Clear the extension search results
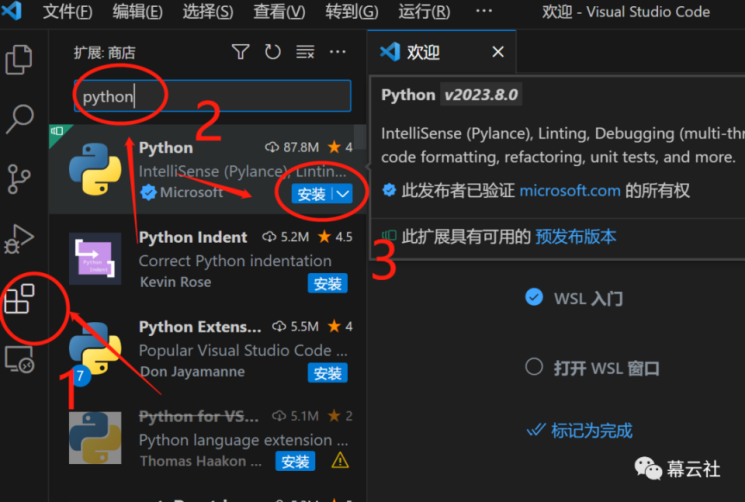Viewport: 745px width, 502px height. [x=305, y=52]
